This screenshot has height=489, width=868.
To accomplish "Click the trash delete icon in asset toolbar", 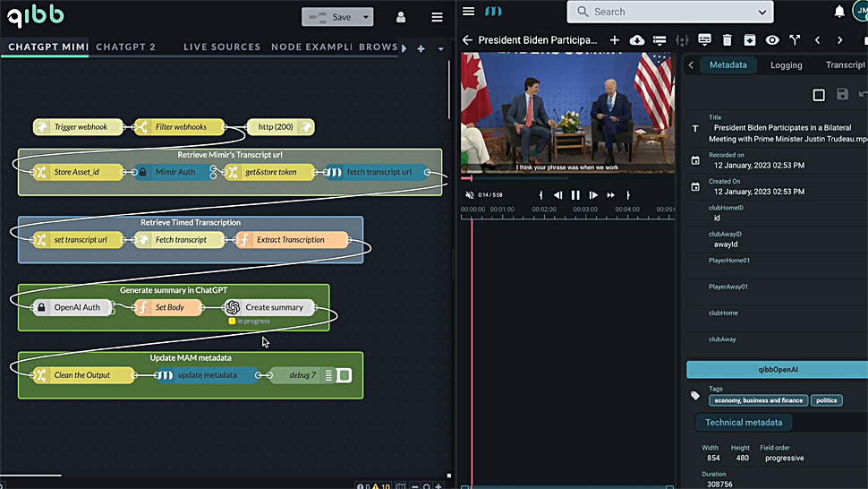I will (727, 40).
